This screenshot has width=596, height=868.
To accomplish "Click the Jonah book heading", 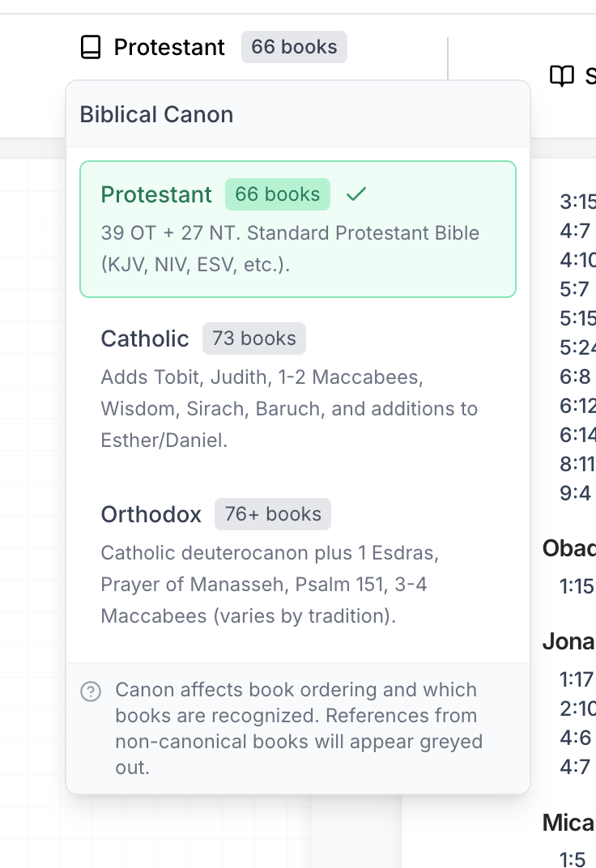I will 568,641.
